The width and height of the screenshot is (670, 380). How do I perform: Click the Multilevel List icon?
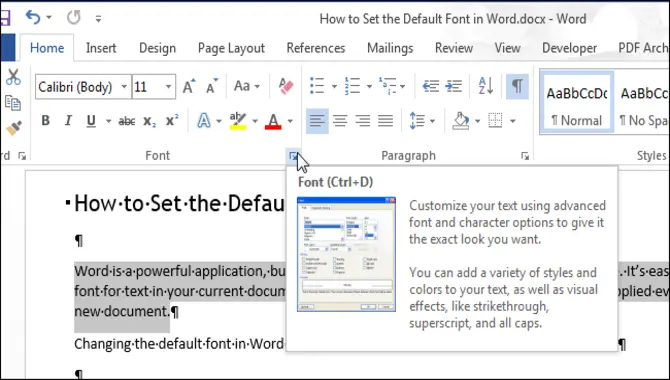[387, 86]
